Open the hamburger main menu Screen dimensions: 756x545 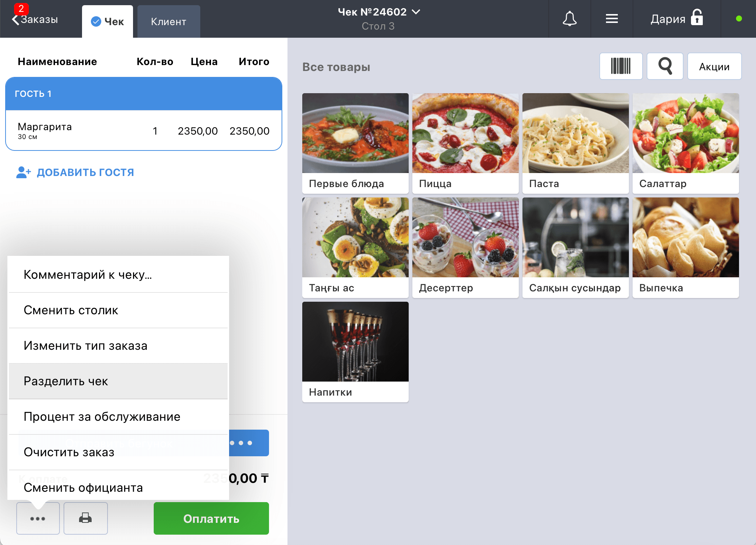click(612, 18)
